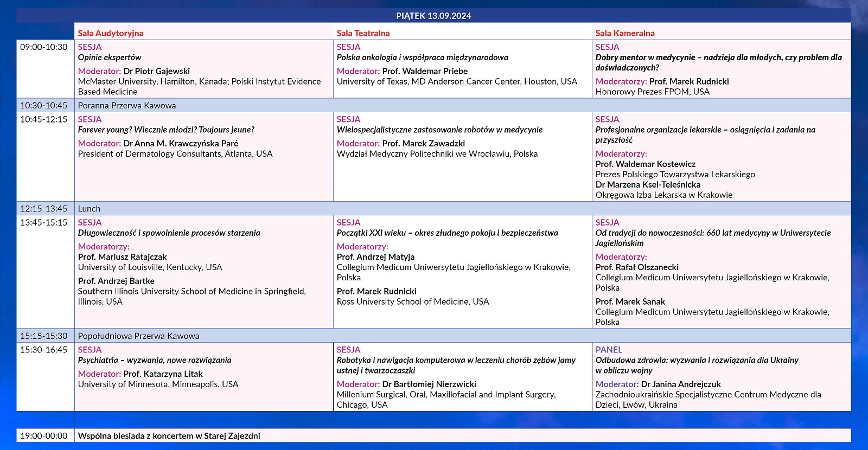Click moderator name Prof. Waldemar Priebe
Screen dimensions: 868x450
(x=425, y=71)
